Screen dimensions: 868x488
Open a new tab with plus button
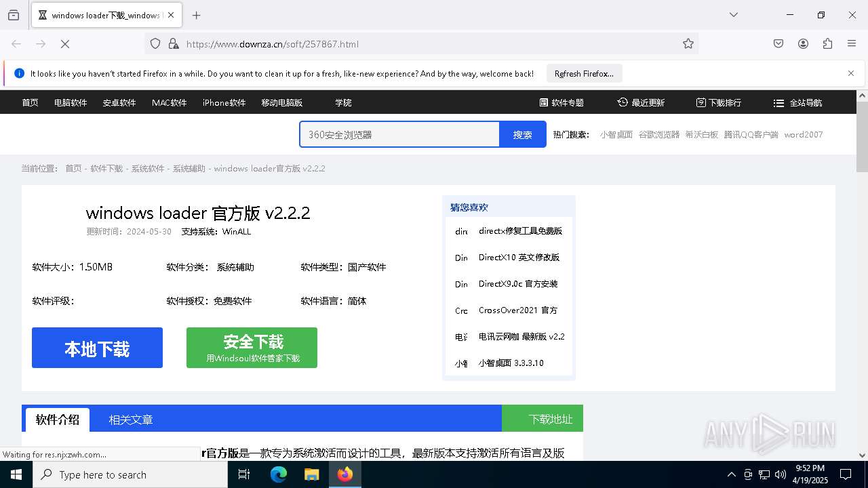[x=197, y=15]
